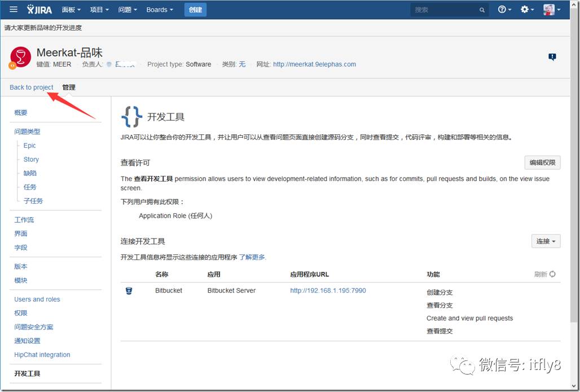Click the feedback speech bubble icon
The image size is (580, 392).
pyautogui.click(x=552, y=56)
